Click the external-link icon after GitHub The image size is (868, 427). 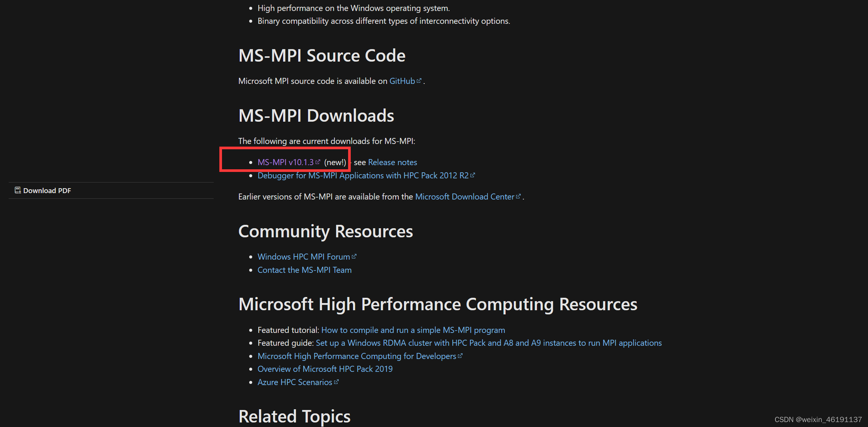[x=419, y=80]
